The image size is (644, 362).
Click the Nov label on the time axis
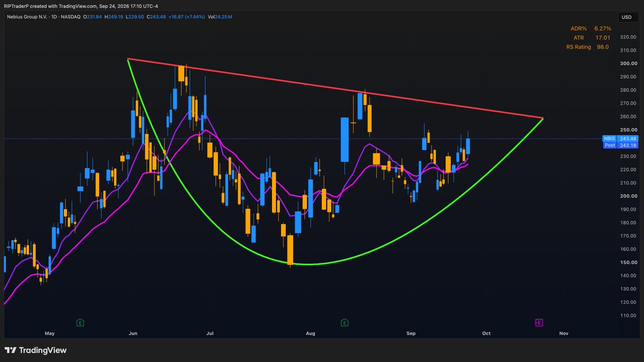(564, 334)
